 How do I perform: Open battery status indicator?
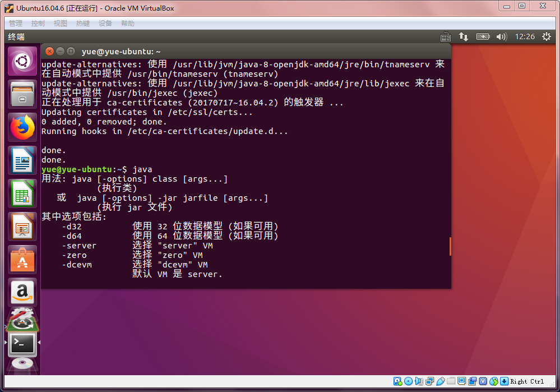click(483, 37)
